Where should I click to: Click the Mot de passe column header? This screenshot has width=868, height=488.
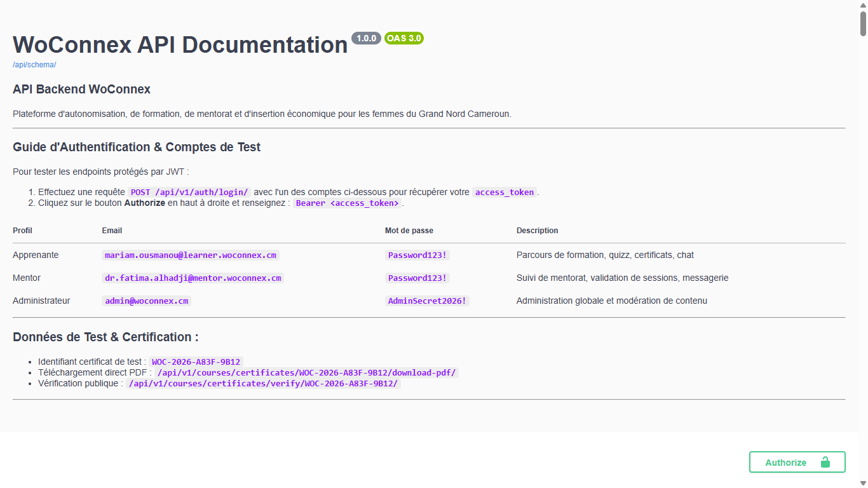coord(409,231)
